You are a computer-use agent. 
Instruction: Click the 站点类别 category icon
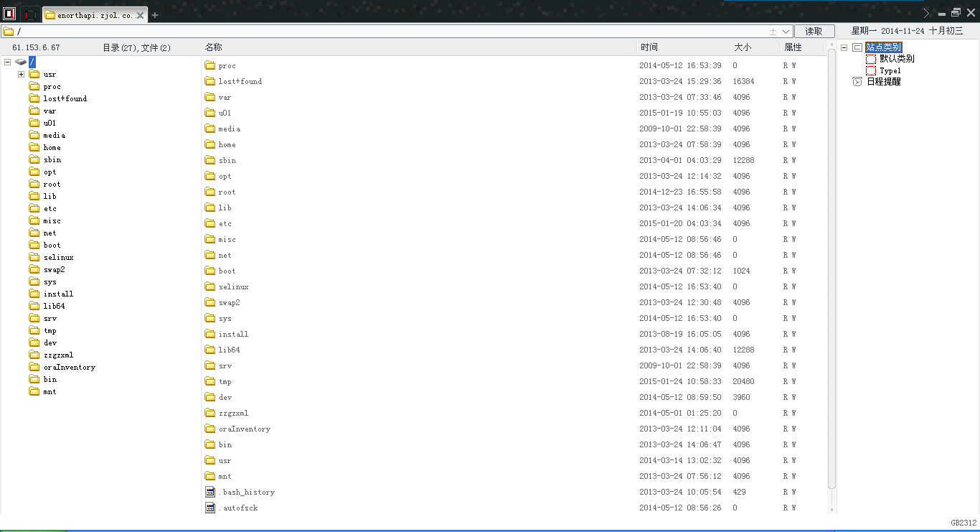(857, 47)
